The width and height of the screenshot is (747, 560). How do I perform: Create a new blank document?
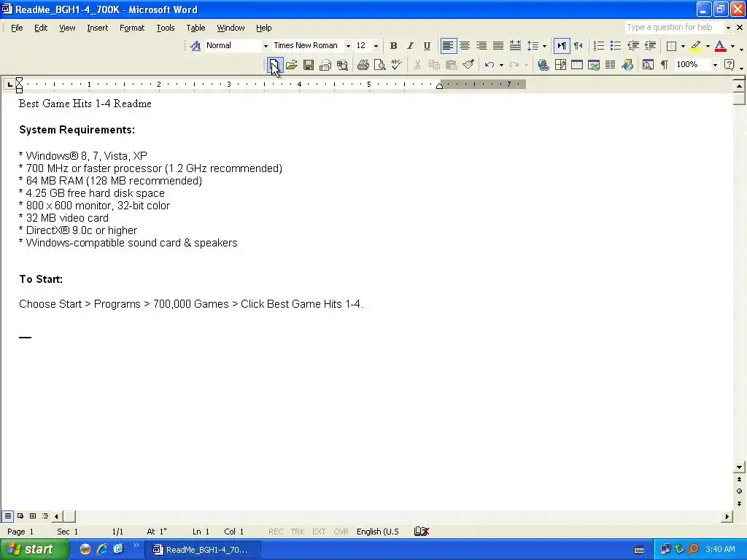pyautogui.click(x=274, y=65)
